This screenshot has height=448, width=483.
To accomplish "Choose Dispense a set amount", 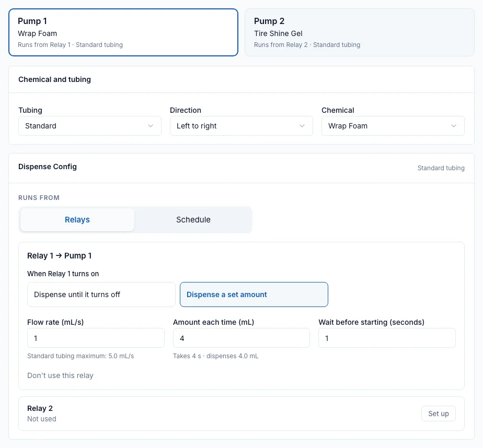I will click(254, 294).
